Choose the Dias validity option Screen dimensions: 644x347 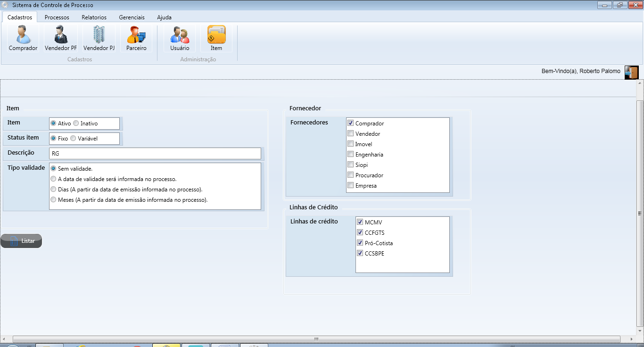53,189
